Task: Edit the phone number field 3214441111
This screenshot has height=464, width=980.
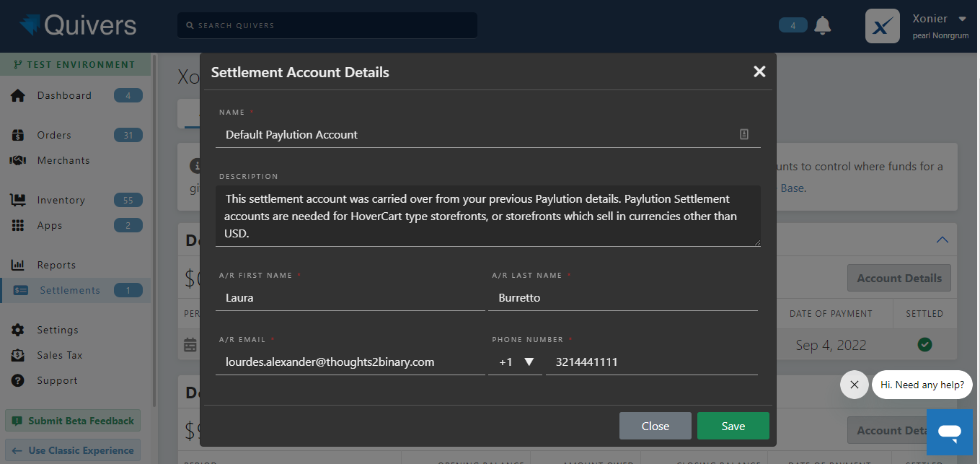Action: click(x=652, y=362)
